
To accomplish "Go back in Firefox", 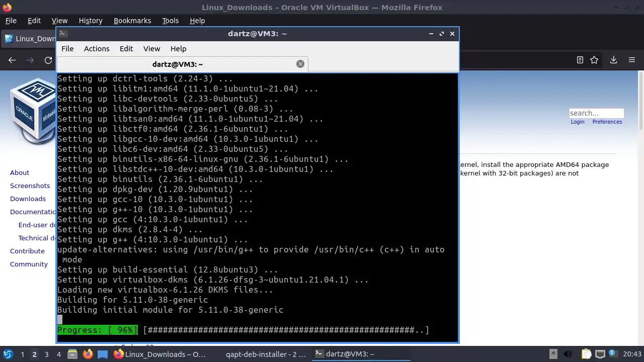I will point(12,60).
